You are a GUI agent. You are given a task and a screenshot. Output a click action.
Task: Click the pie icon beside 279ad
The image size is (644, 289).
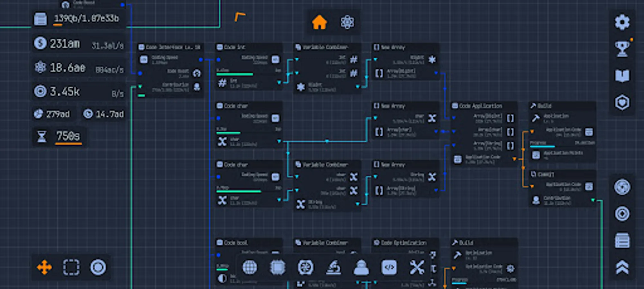[x=39, y=114]
